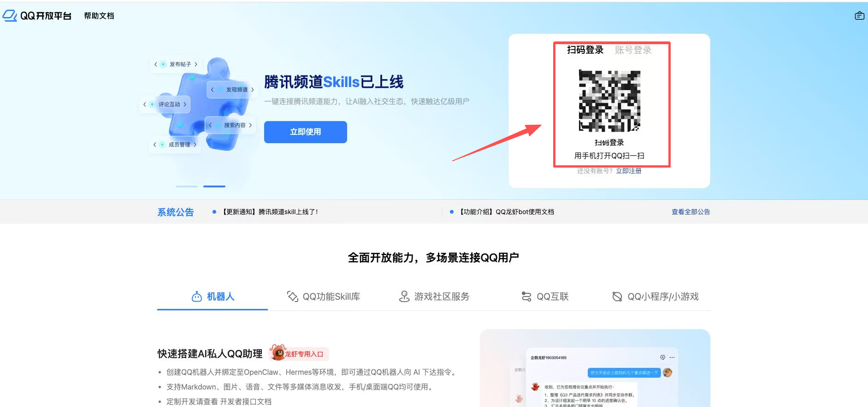Screen dimensions: 868x407
Task: Click the 龙虾专用入口 lobster badge
Action: pyautogui.click(x=299, y=354)
